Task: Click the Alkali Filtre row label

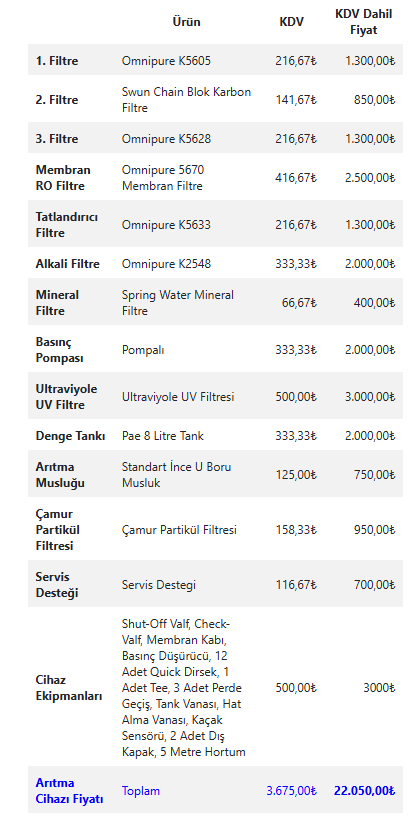Action: [67, 264]
